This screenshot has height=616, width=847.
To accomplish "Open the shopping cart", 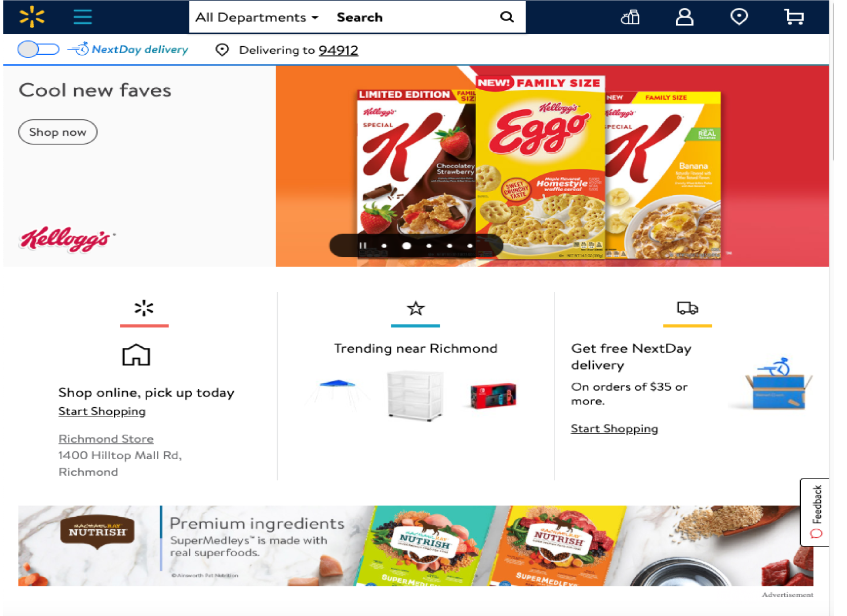I will (x=794, y=17).
